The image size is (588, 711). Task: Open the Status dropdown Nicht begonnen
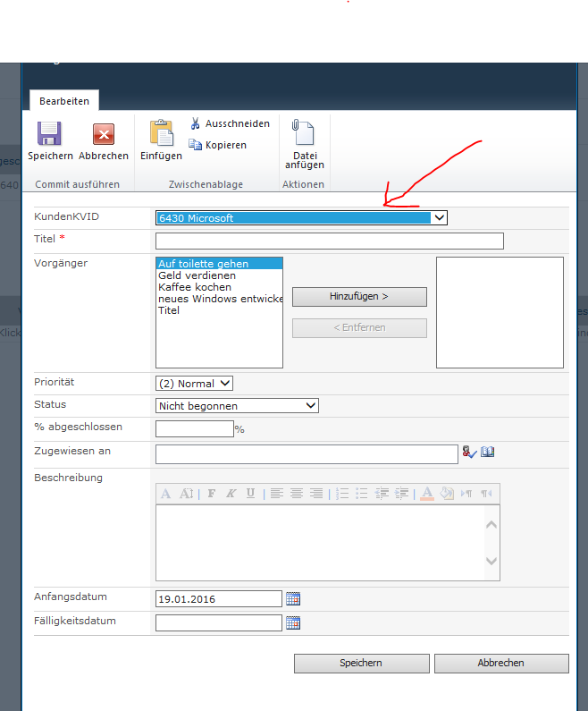click(237, 406)
